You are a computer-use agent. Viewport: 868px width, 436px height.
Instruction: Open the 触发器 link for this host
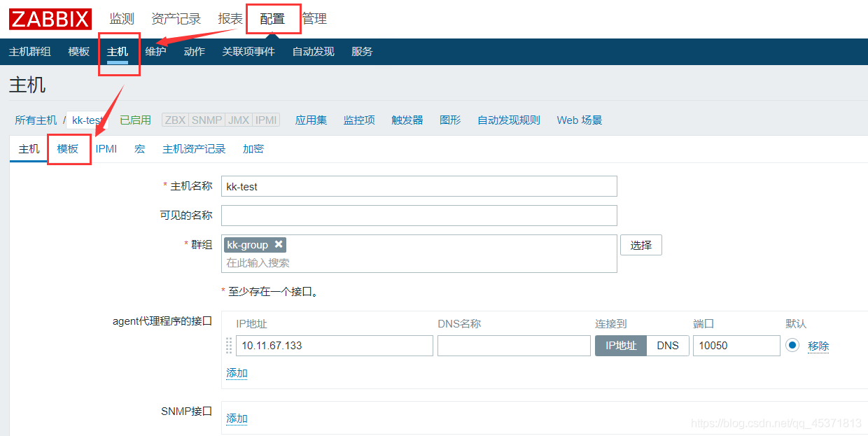click(x=407, y=120)
